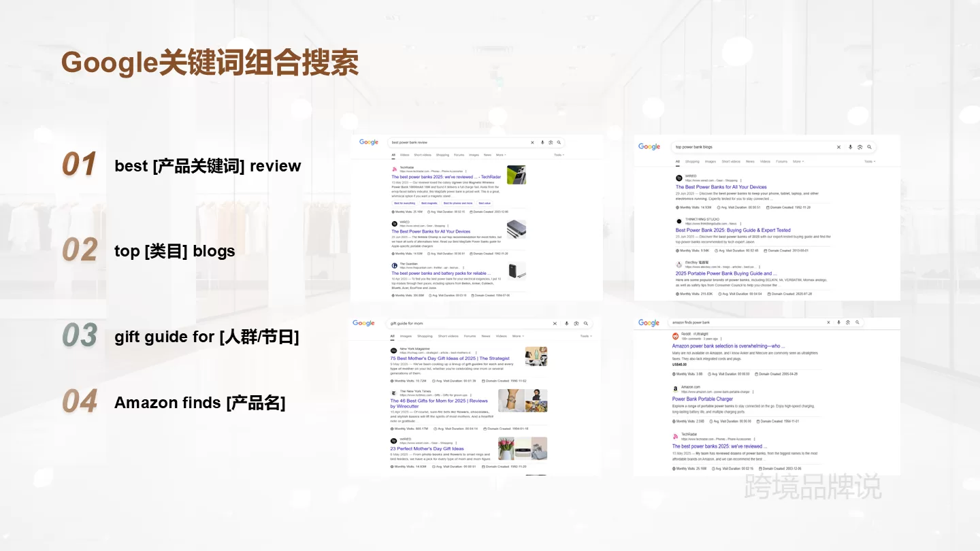Click the Reddit favicon in amazon finds results
980x551 pixels.
675,336
